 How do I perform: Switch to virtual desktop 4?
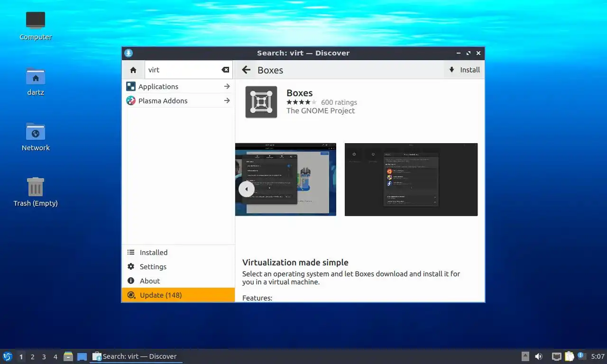(55, 357)
